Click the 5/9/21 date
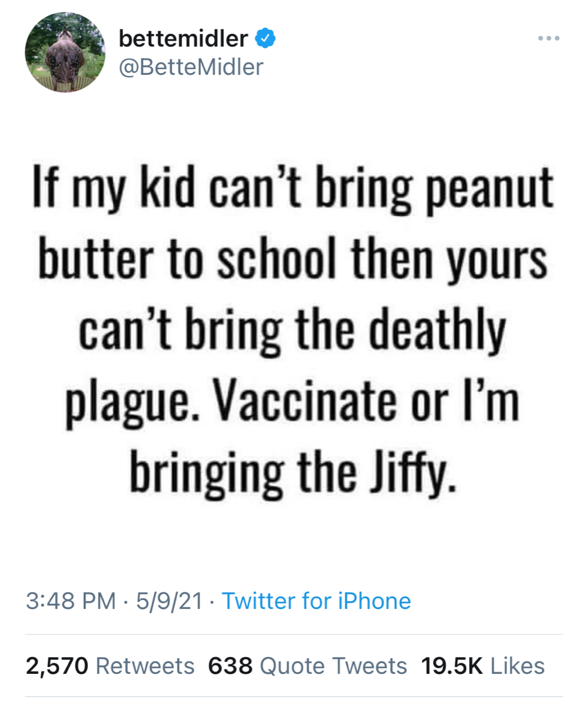This screenshot has height=711, width=588. 168,601
